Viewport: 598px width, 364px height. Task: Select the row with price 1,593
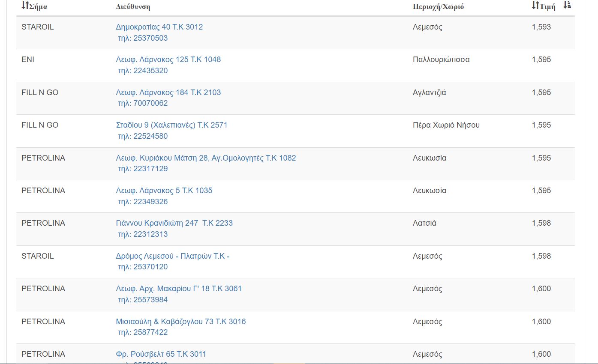pos(295,33)
